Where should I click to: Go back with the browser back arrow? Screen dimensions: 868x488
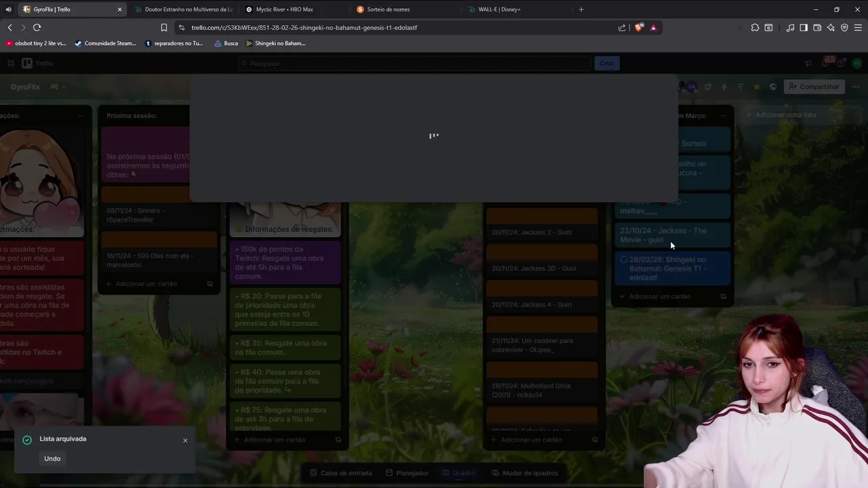(9, 28)
